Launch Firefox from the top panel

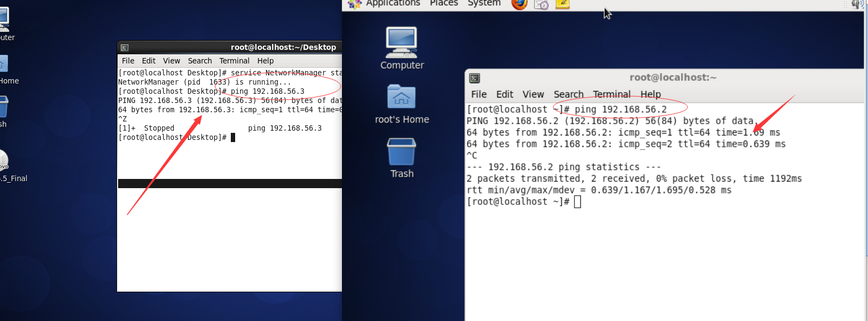(519, 4)
